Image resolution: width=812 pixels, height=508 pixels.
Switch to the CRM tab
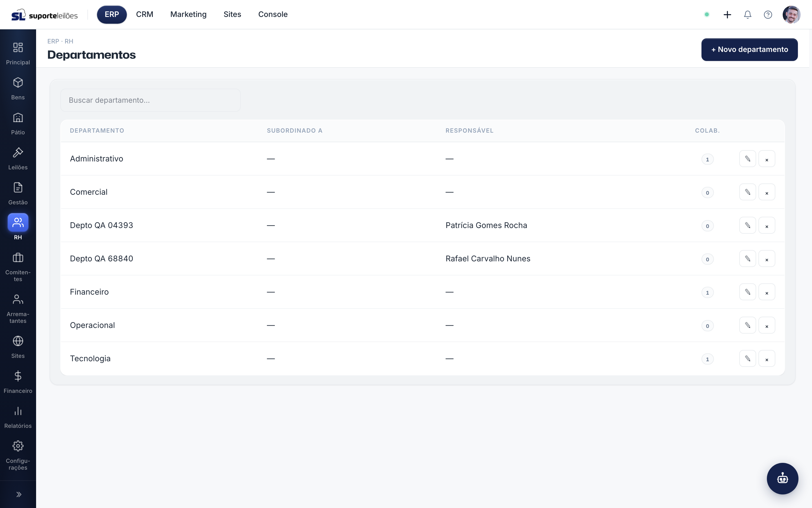145,14
